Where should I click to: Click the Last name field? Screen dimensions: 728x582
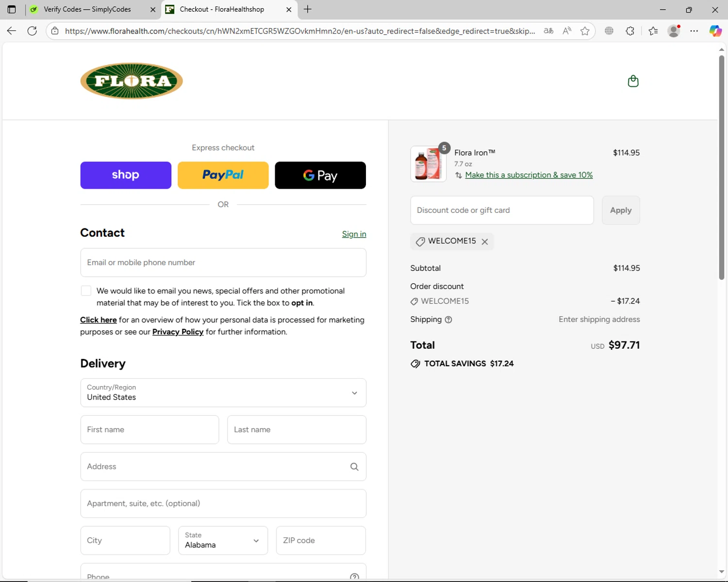297,430
